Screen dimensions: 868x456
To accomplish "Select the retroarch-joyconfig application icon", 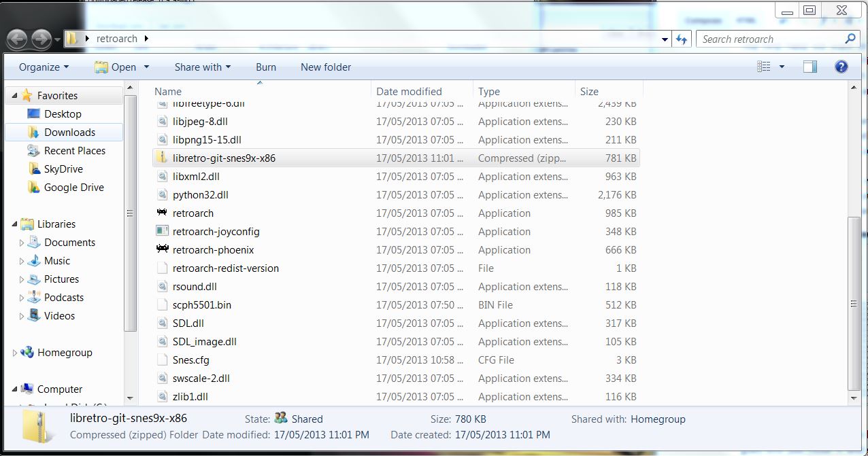I will (x=162, y=231).
